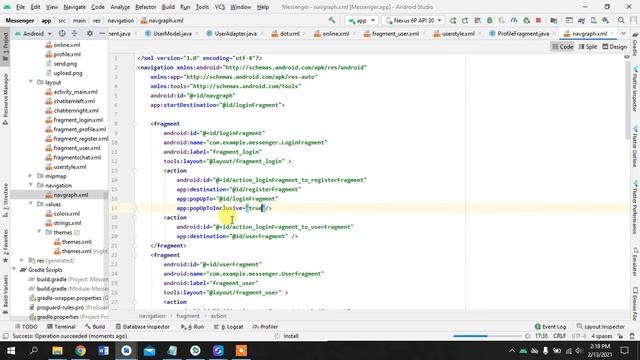Click the project panel settings gear
This screenshot has width=640, height=360.
(x=90, y=33)
